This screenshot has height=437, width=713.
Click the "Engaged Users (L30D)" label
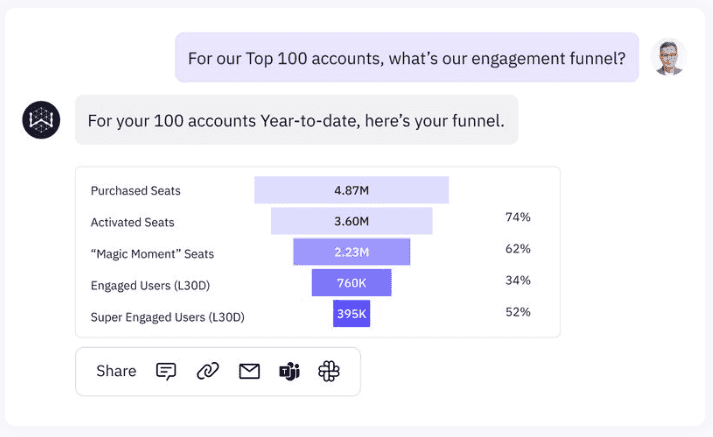pyautogui.click(x=150, y=286)
